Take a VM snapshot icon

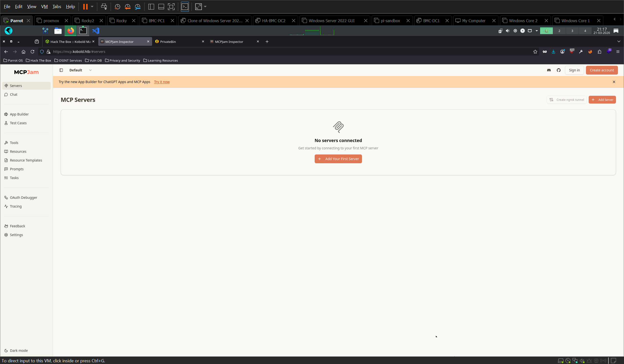pyautogui.click(x=117, y=6)
